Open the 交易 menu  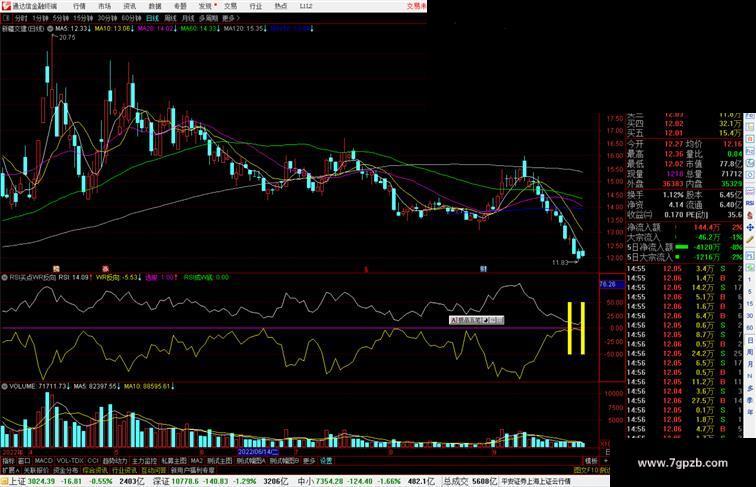[x=230, y=6]
